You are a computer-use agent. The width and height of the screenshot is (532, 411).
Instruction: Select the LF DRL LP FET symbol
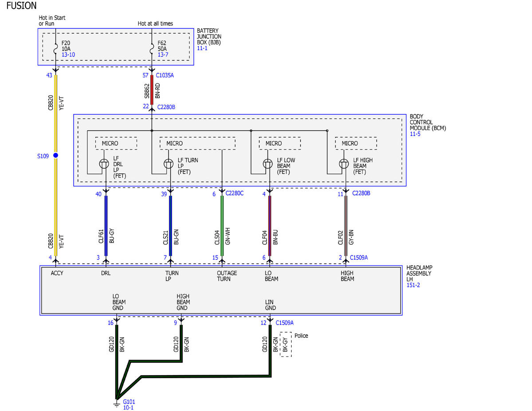pos(103,164)
